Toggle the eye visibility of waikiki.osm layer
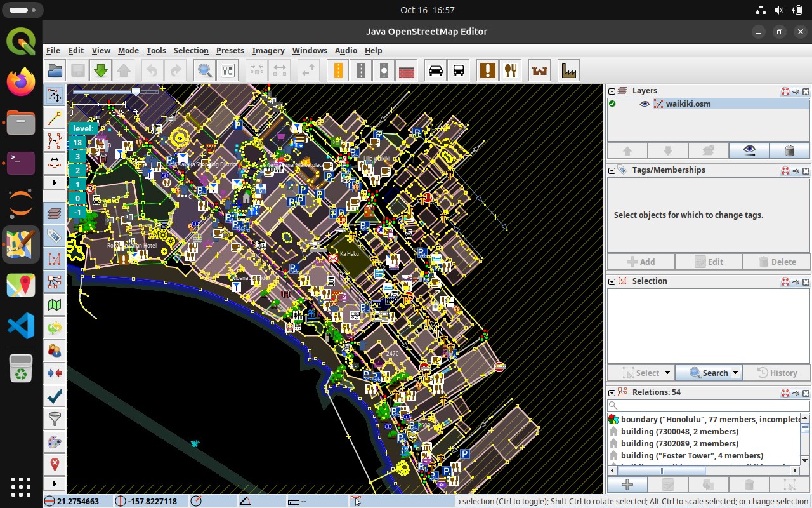812x508 pixels. 645,104
